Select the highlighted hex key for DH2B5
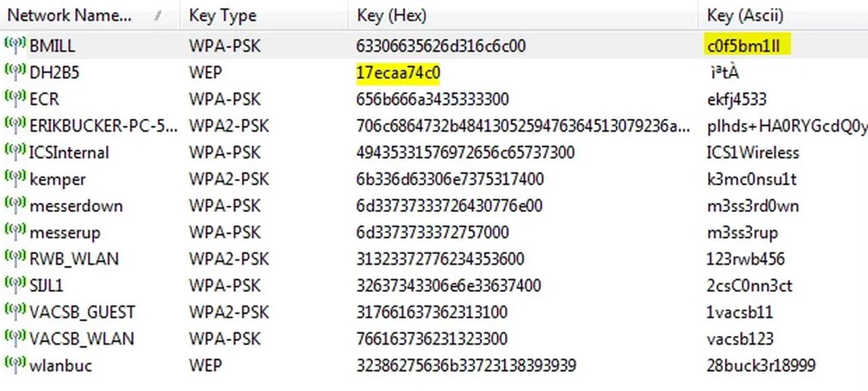The height and width of the screenshot is (391, 868). [x=396, y=71]
